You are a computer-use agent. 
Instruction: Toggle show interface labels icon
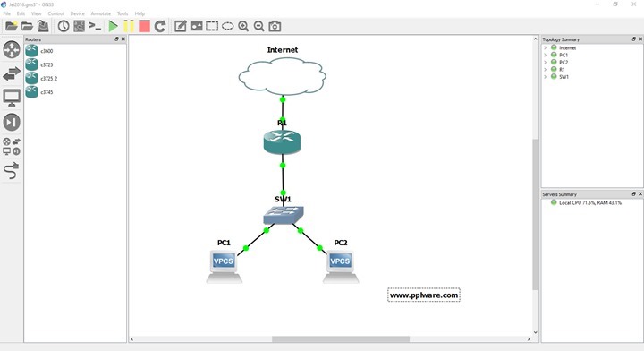pos(79,26)
